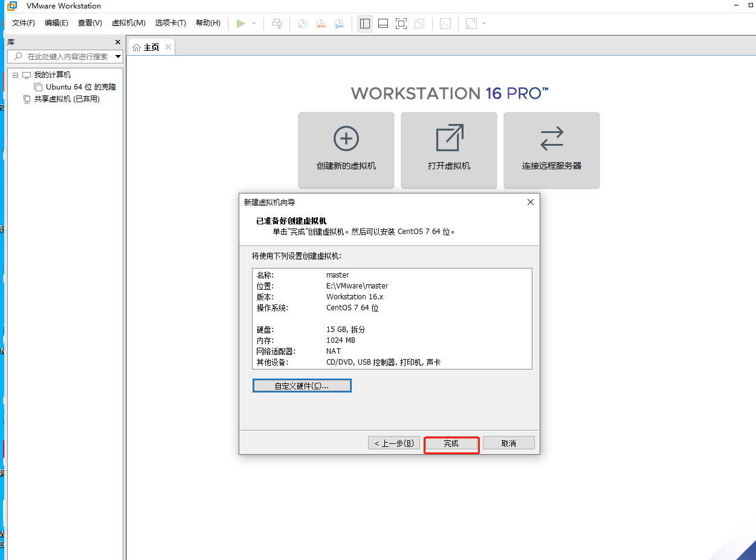Open the 帮助(H) menu
The image size is (756, 560).
208,23
